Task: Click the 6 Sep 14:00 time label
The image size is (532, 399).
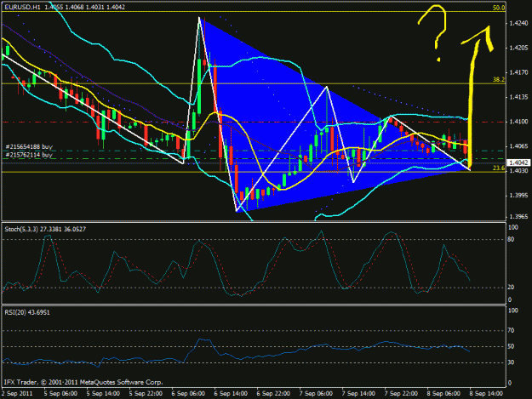Action: point(231,394)
